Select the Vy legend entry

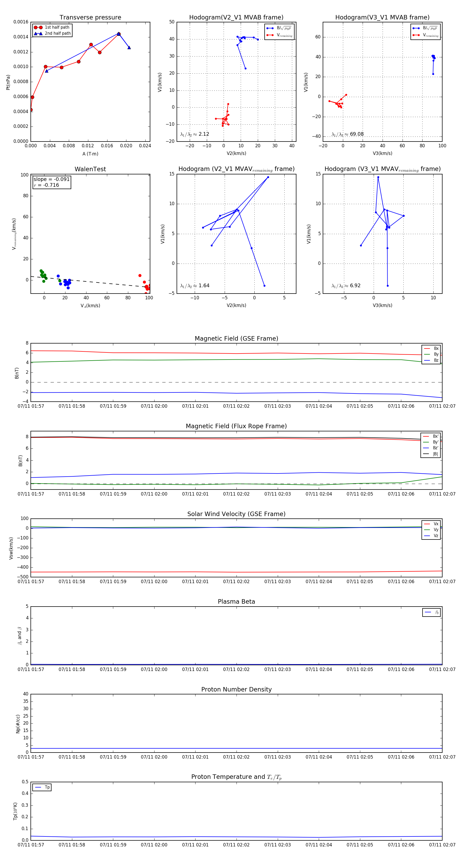[x=431, y=530]
